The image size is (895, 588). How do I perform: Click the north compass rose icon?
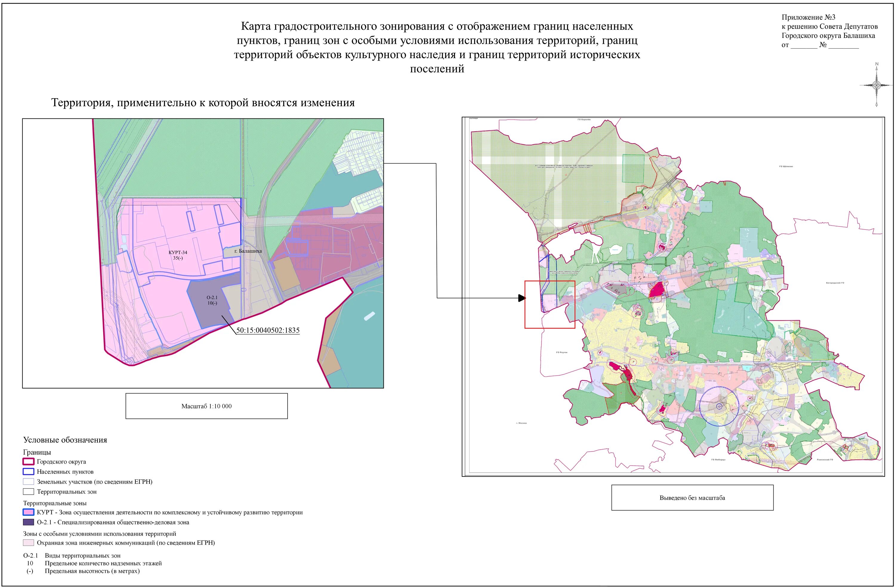[x=877, y=85]
